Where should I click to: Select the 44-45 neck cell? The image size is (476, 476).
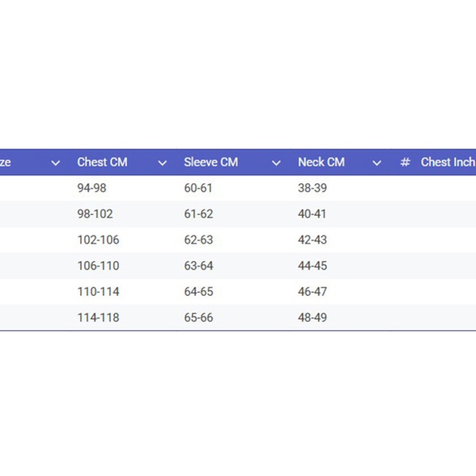pos(313,266)
